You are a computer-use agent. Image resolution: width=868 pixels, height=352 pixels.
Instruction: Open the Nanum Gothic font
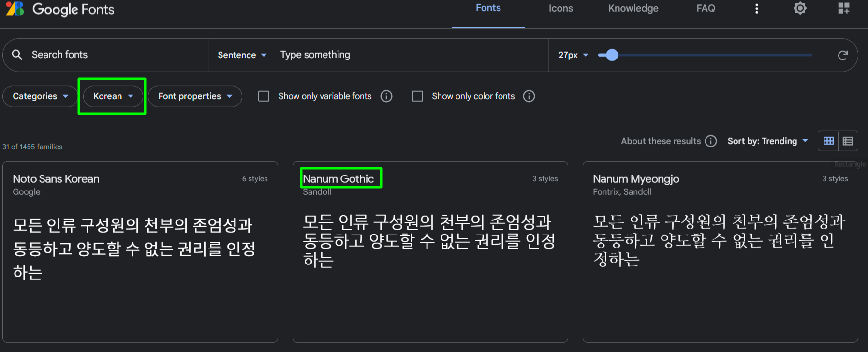pyautogui.click(x=338, y=179)
